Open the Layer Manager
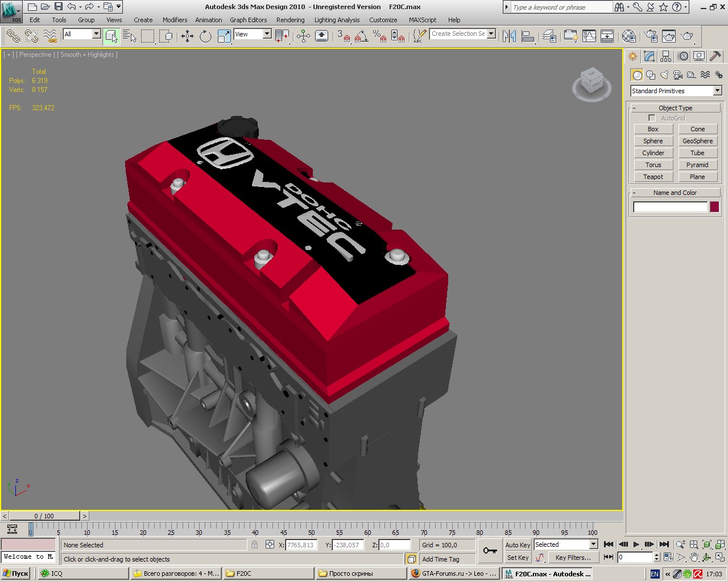This screenshot has width=728, height=582. [549, 36]
